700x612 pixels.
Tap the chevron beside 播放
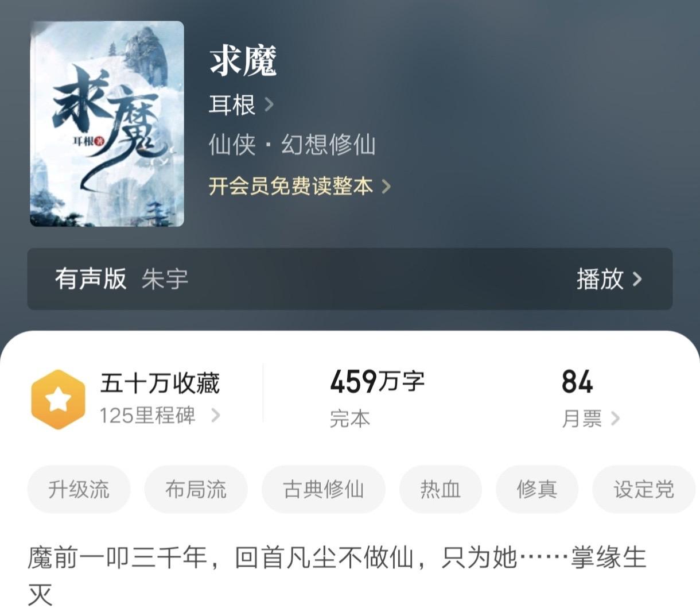point(637,279)
